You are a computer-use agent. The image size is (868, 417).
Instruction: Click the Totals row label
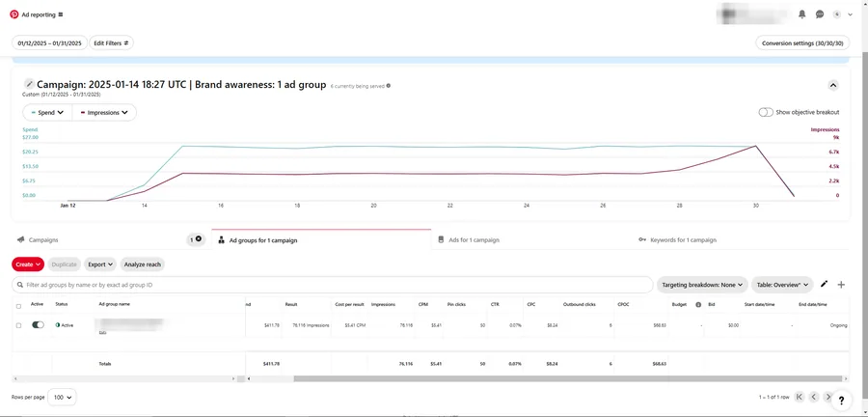click(x=104, y=364)
